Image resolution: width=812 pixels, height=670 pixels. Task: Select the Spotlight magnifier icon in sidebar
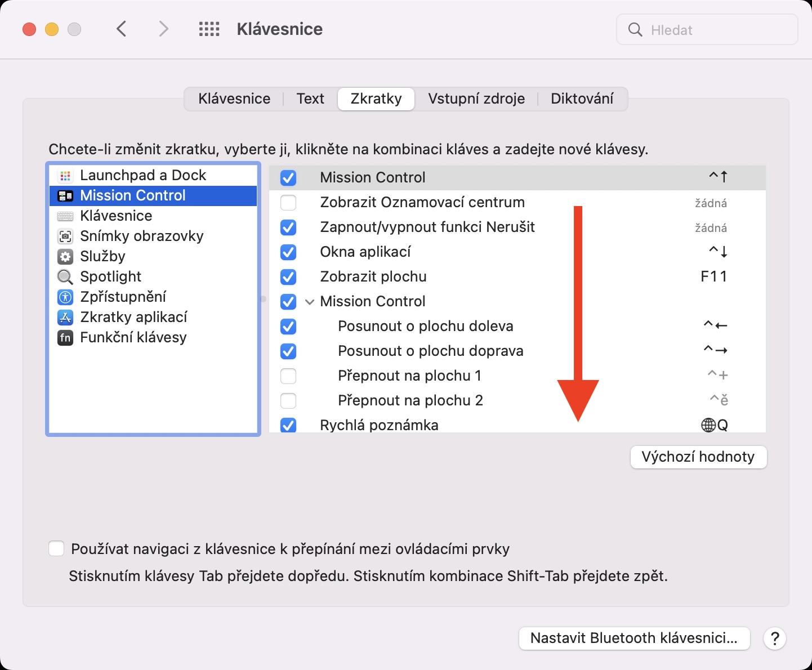(x=65, y=277)
